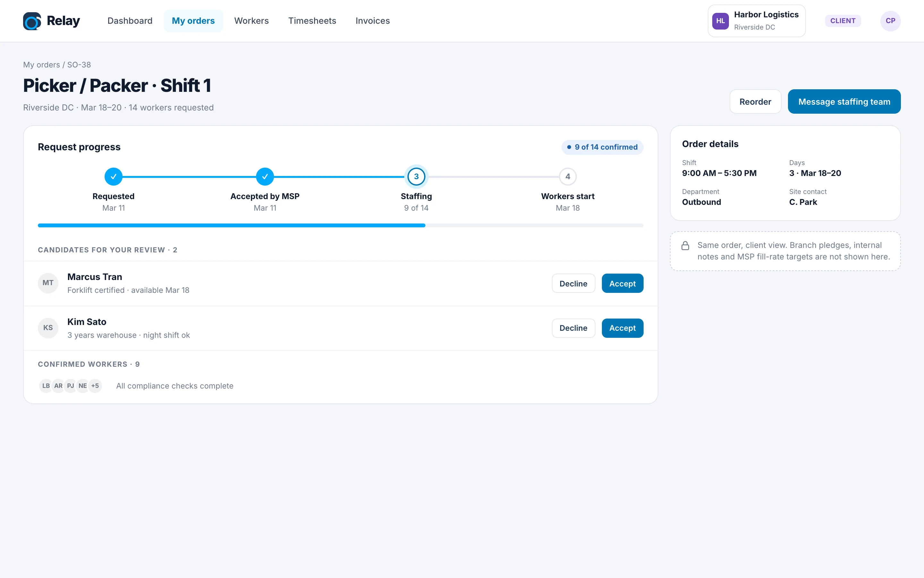The image size is (924, 578).
Task: Decline candidate Kim Sato
Action: coord(573,328)
